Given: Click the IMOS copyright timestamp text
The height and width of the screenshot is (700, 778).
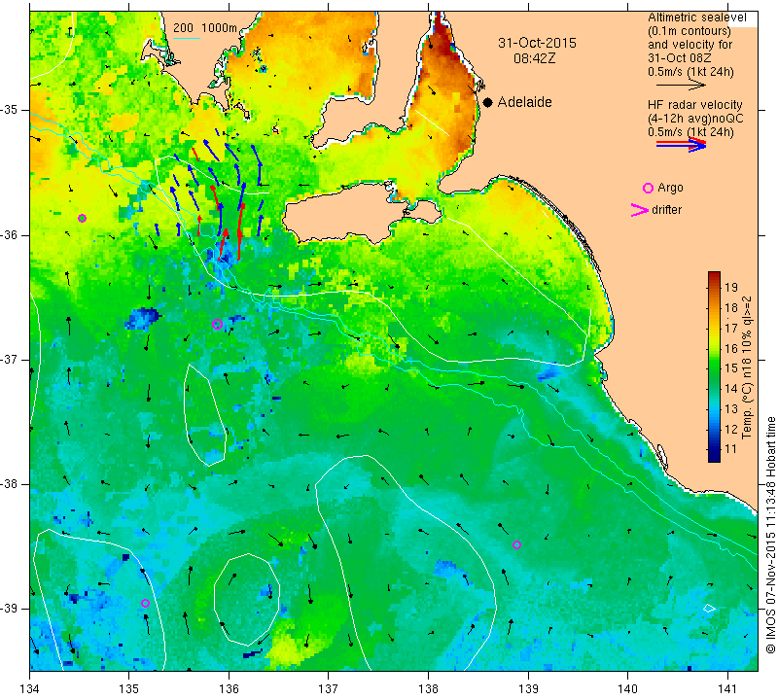Looking at the screenshot, I should point(770,535).
